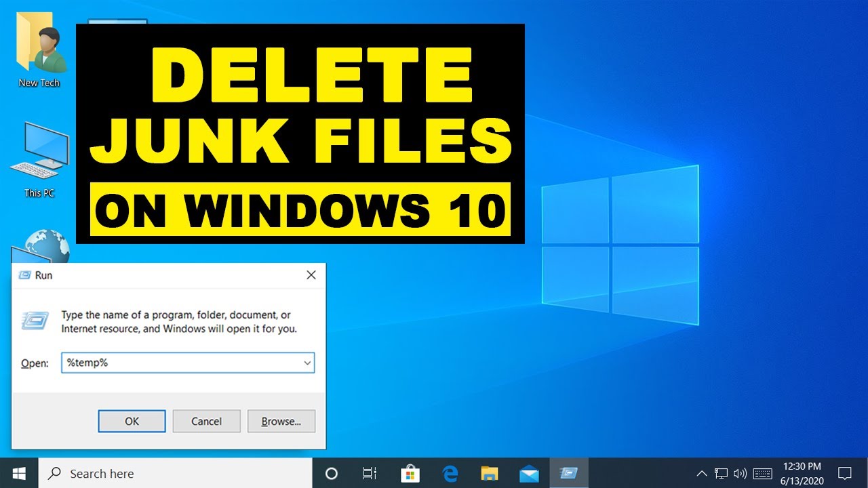The image size is (868, 488).
Task: Expand the Open field dropdown arrow
Action: [x=307, y=363]
